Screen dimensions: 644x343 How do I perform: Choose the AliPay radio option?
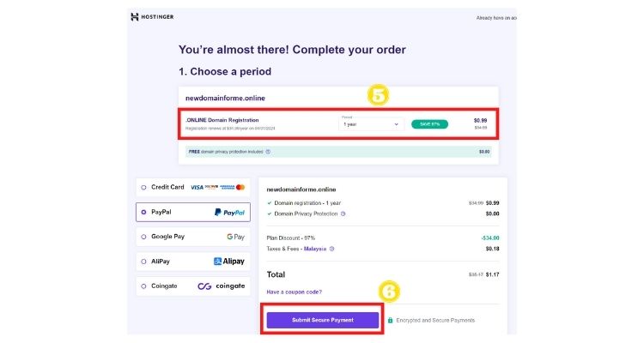tap(143, 262)
